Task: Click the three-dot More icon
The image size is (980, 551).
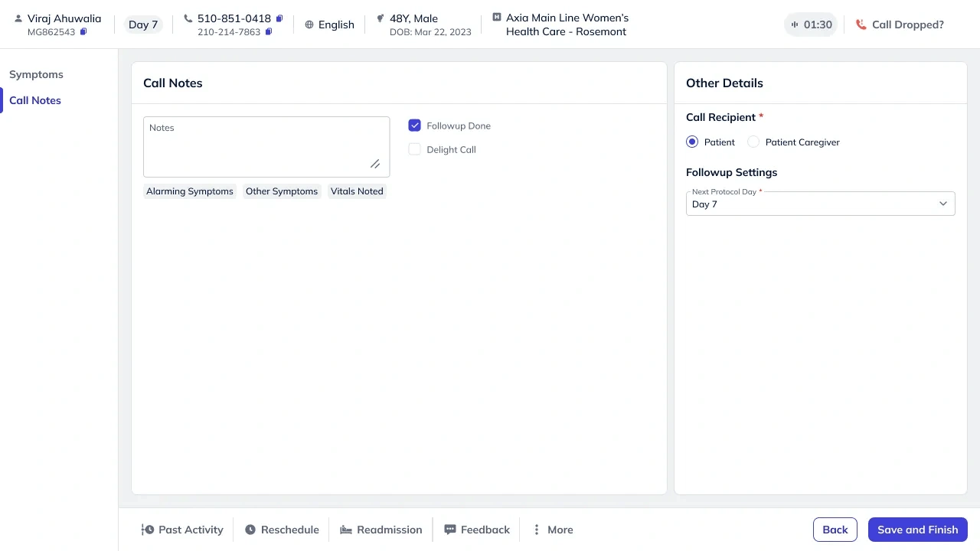Action: pyautogui.click(x=537, y=530)
